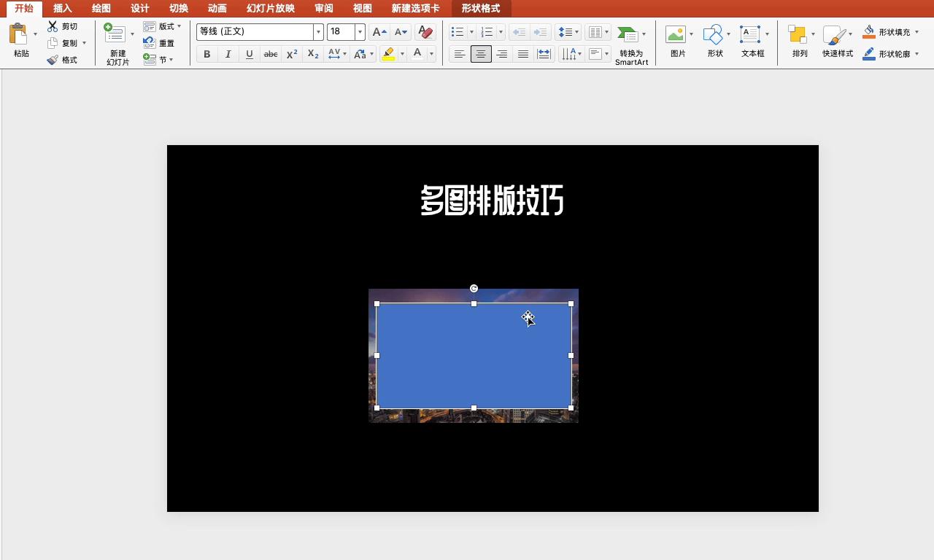Toggle bold formatting on selected text
This screenshot has width=934, height=560.
click(x=207, y=53)
